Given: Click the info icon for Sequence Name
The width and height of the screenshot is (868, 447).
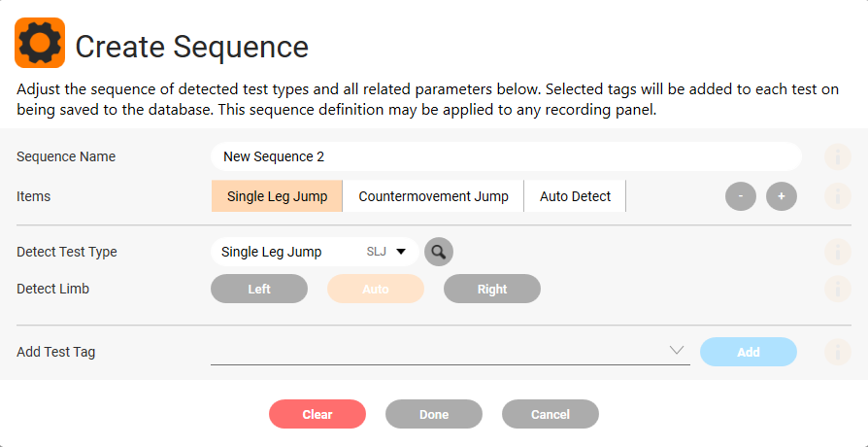Looking at the screenshot, I should point(838,156).
